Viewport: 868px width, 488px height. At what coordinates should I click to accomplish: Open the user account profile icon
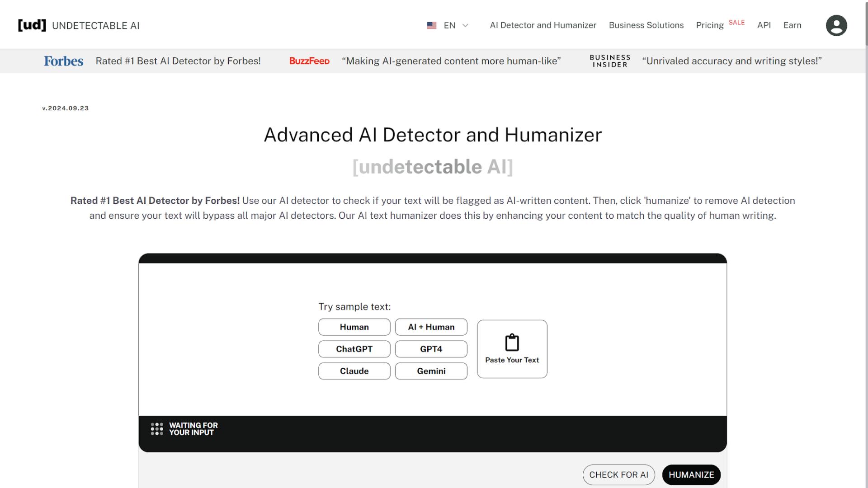pos(836,25)
